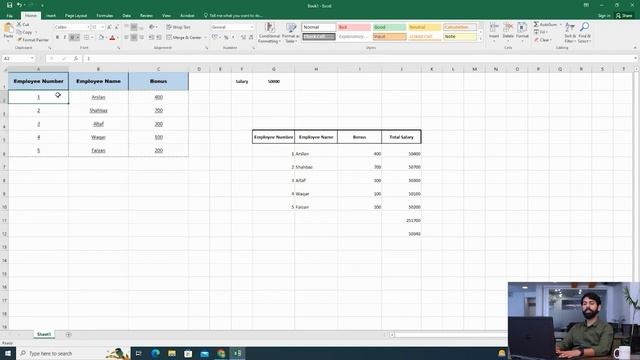This screenshot has width=640, height=360.
Task: Increase font size with the larger A
Action: (109, 27)
